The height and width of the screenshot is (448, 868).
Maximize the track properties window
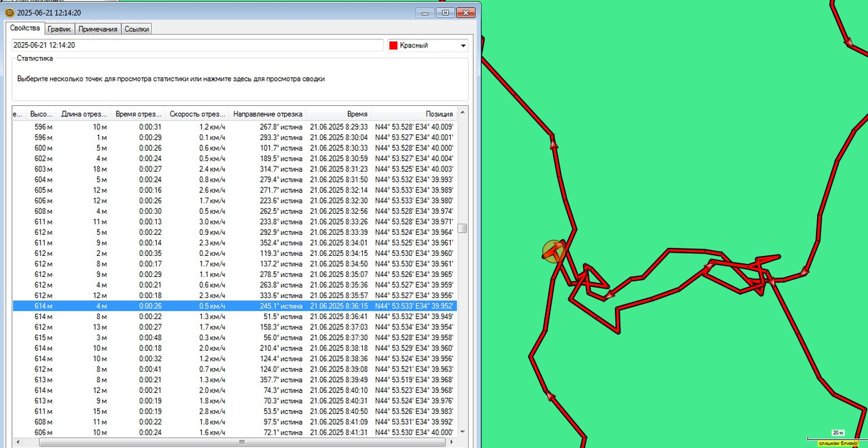(x=445, y=12)
